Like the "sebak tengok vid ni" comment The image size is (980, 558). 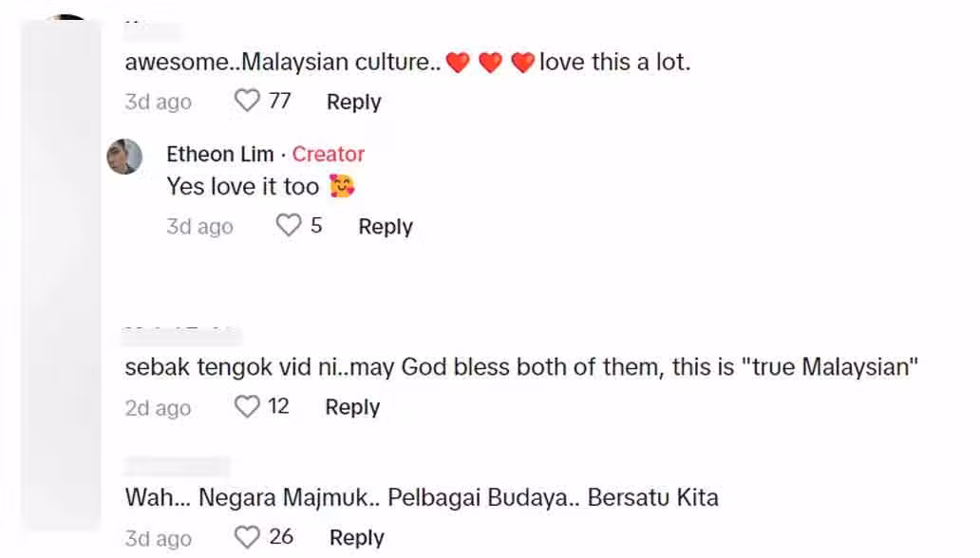[x=247, y=407]
